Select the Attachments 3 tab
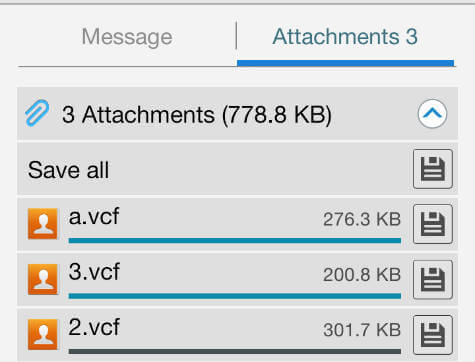This screenshot has width=475, height=362. coord(345,37)
